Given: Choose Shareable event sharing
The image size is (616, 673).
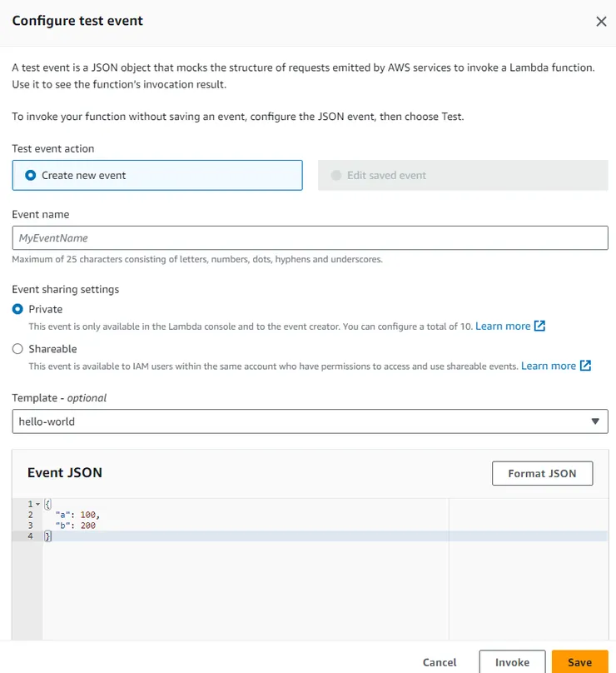Looking at the screenshot, I should (x=17, y=349).
